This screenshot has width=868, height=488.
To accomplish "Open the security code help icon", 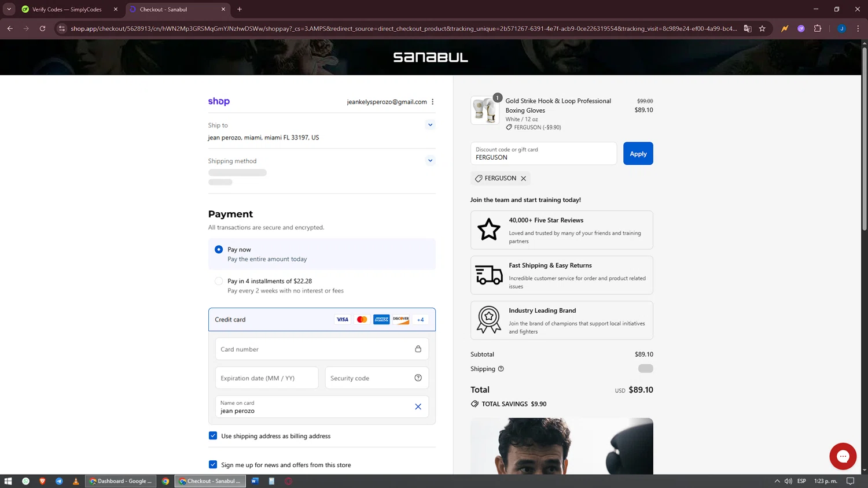I will coord(418,378).
